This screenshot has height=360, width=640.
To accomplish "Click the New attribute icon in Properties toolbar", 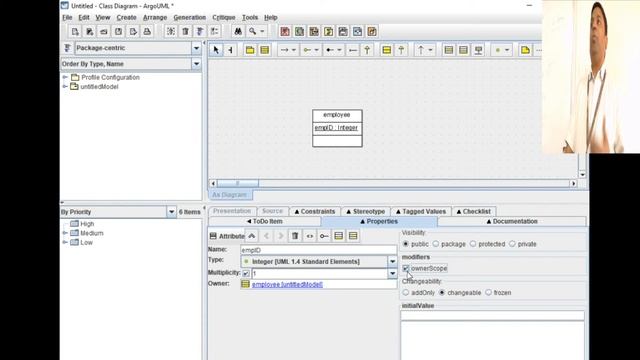I will [339, 236].
